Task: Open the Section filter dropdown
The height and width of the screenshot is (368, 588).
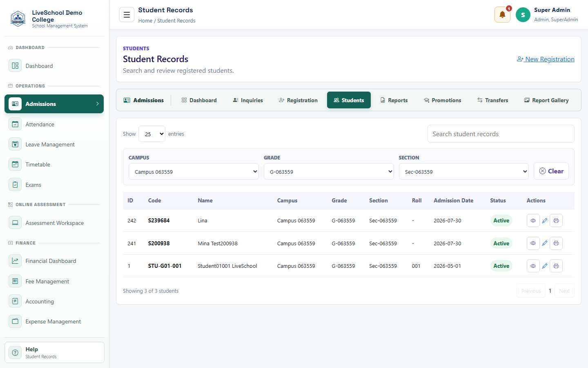Action: (464, 172)
